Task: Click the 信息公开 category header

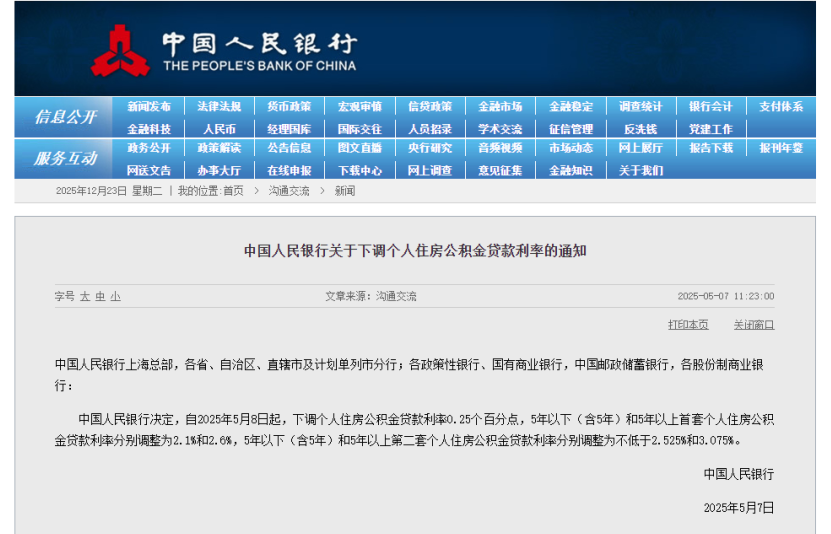Action: [x=65, y=117]
